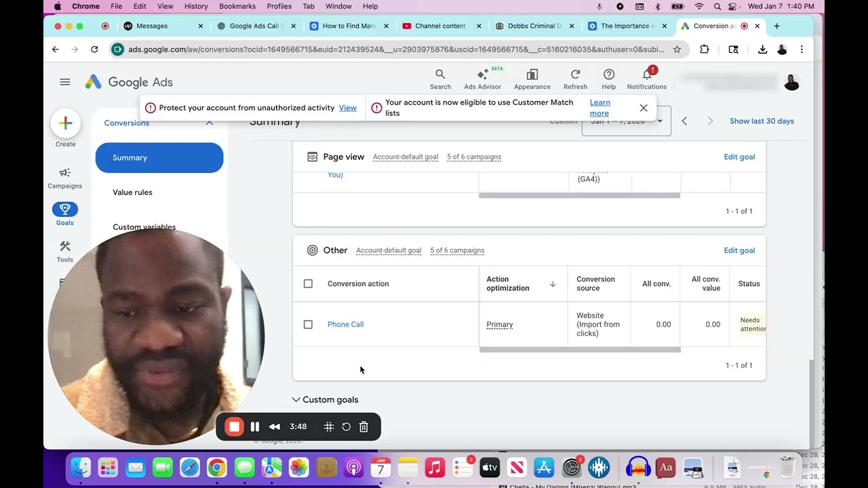868x488 pixels.
Task: Open the Goals trophy section
Action: [x=65, y=213]
